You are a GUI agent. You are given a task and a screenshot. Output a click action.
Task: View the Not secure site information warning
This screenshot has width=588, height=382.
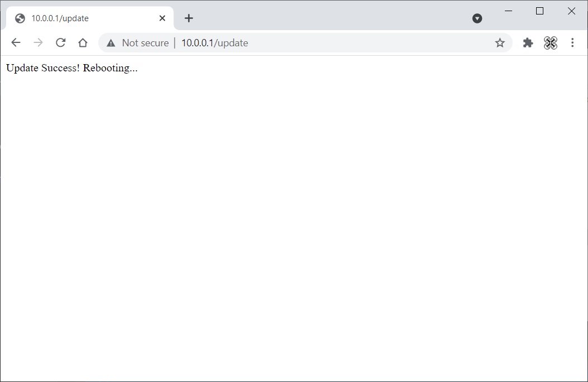pyautogui.click(x=110, y=43)
